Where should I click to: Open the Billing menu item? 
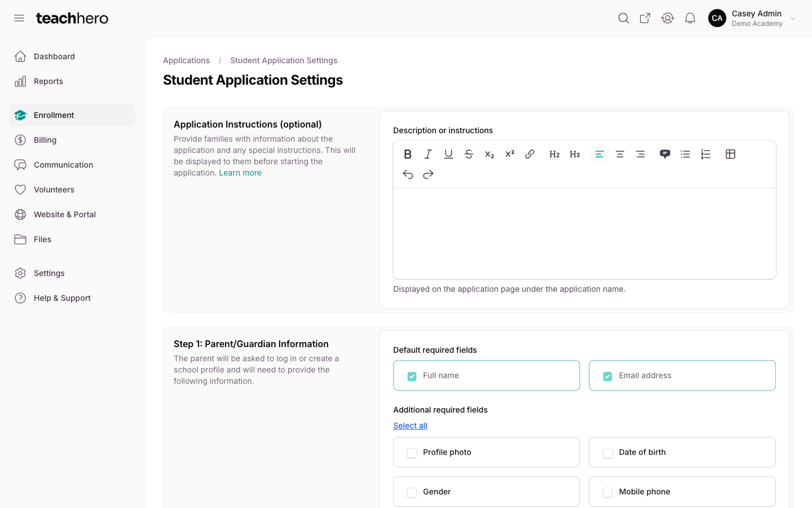[x=72, y=140]
